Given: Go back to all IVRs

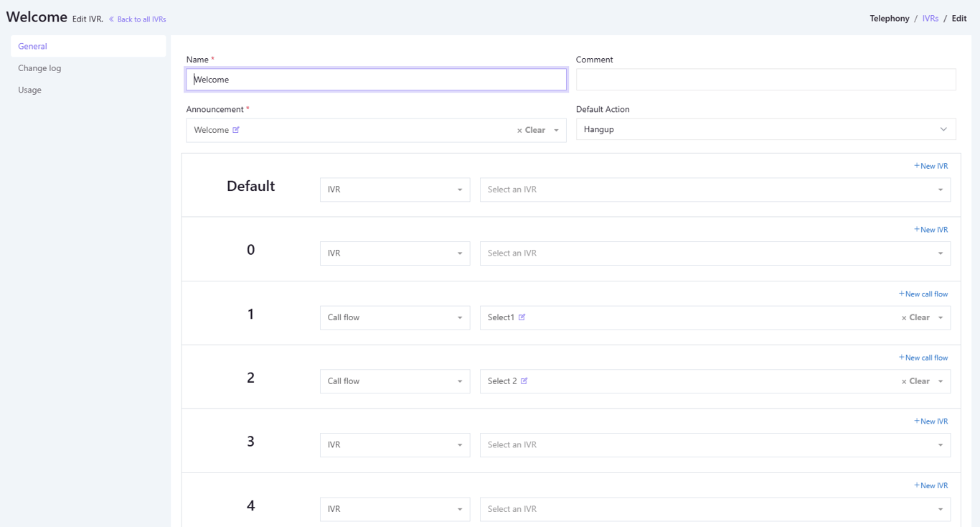Looking at the screenshot, I should 138,19.
